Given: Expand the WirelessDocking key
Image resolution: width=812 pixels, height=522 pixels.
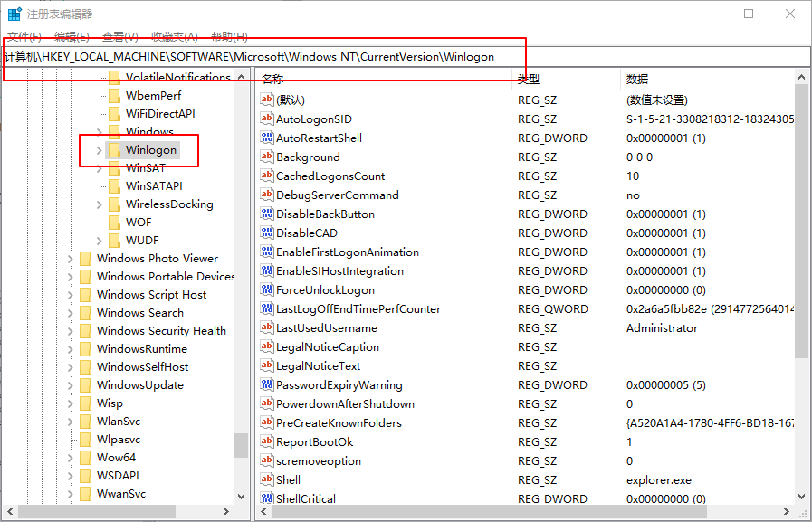Looking at the screenshot, I should (x=99, y=204).
